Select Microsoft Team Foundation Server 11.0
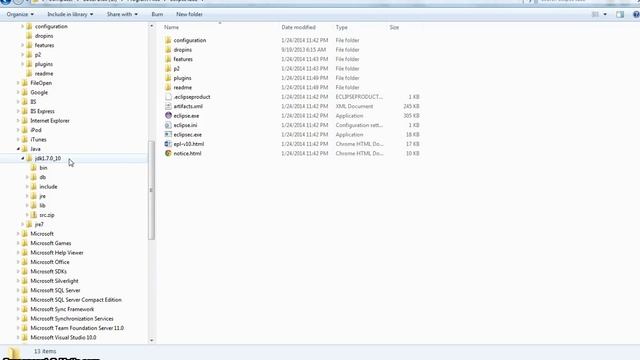Viewport: 640px width, 360px height. pos(77,328)
